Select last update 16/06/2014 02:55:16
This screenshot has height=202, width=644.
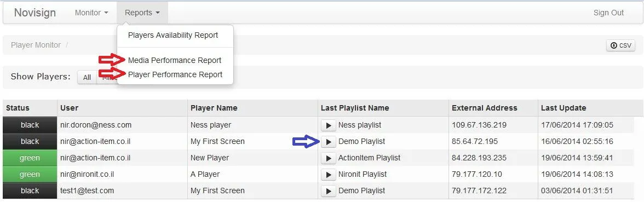[x=577, y=141]
